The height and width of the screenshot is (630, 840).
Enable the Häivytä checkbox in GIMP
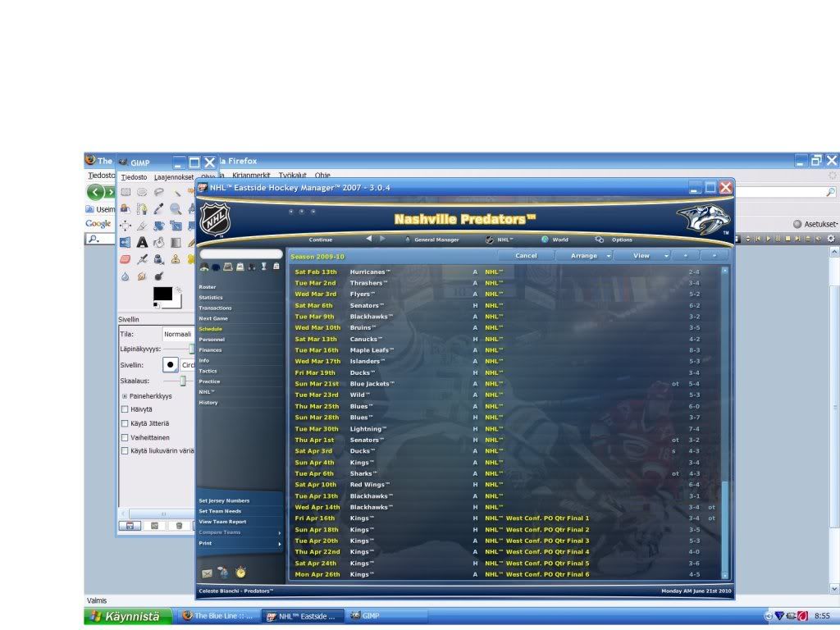click(x=125, y=409)
